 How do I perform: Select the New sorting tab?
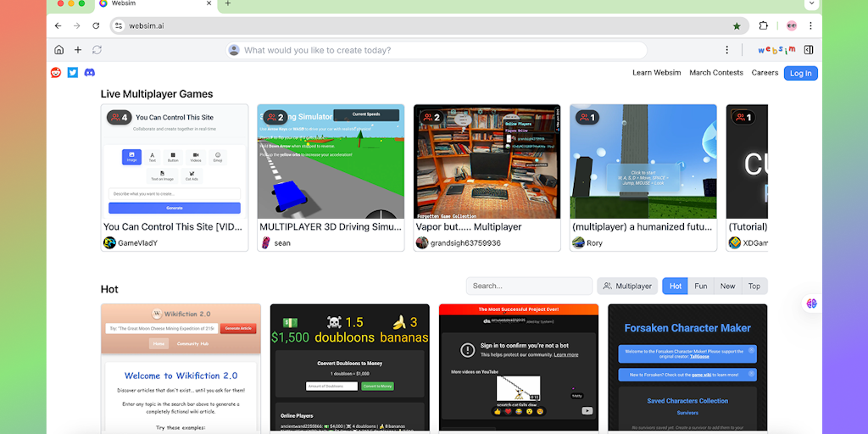727,287
